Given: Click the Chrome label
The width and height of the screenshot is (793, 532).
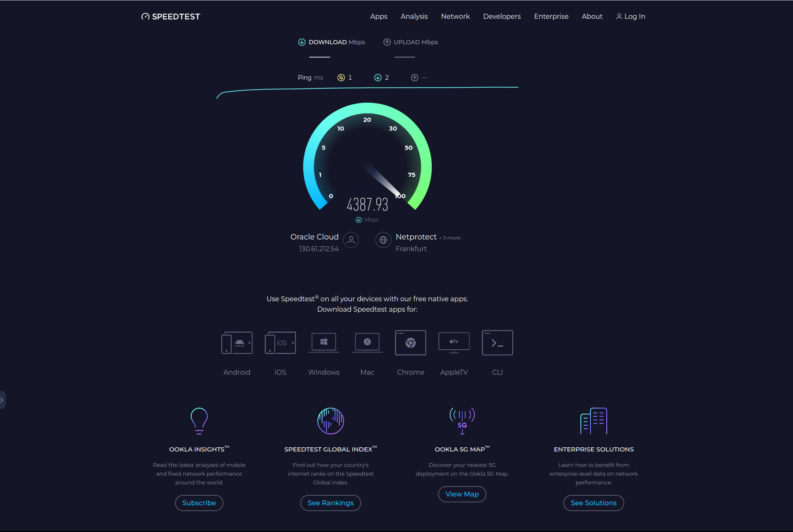Looking at the screenshot, I should [410, 372].
